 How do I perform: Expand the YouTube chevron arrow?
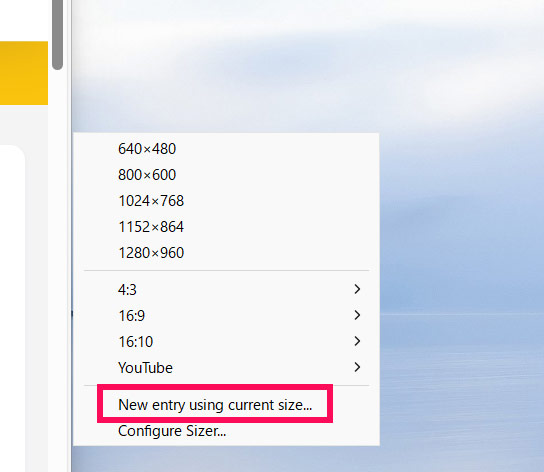tap(357, 367)
